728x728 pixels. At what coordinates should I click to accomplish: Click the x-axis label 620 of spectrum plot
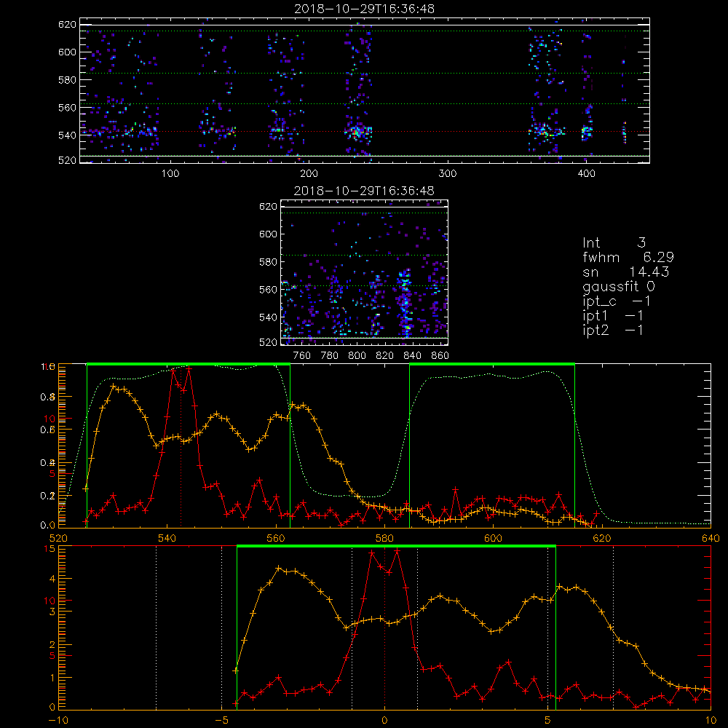(x=602, y=538)
